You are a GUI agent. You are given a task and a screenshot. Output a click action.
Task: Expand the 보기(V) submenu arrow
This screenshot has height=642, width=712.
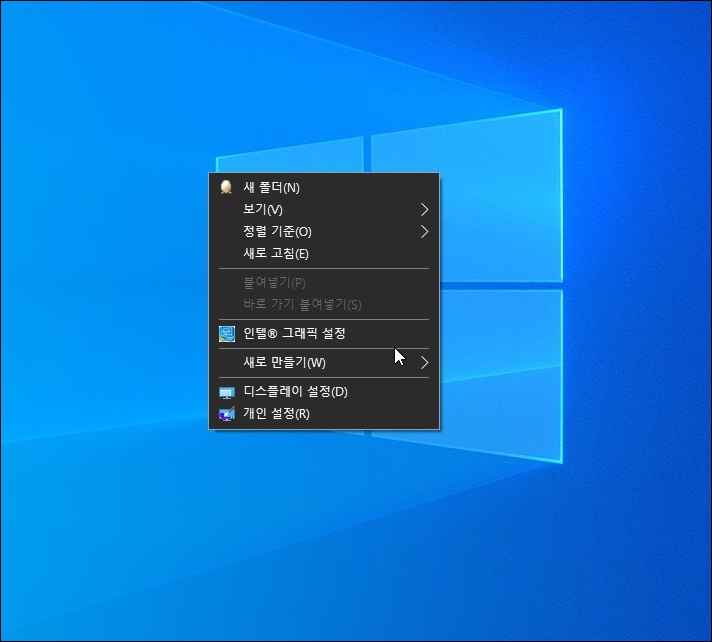[x=424, y=209]
